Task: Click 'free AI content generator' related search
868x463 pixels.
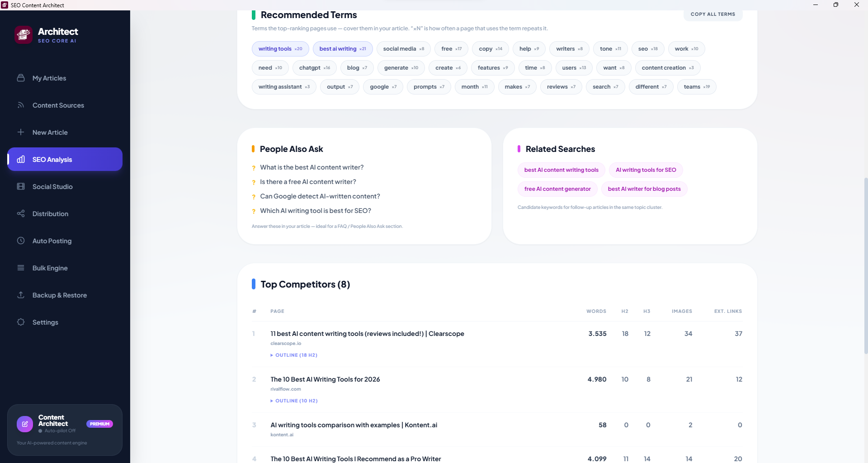Action: point(557,189)
